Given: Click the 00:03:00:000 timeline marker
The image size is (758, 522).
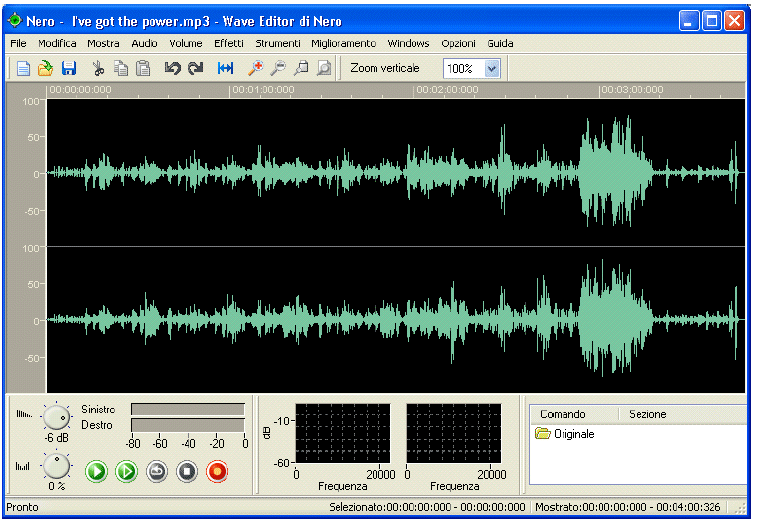Looking at the screenshot, I should [x=632, y=90].
